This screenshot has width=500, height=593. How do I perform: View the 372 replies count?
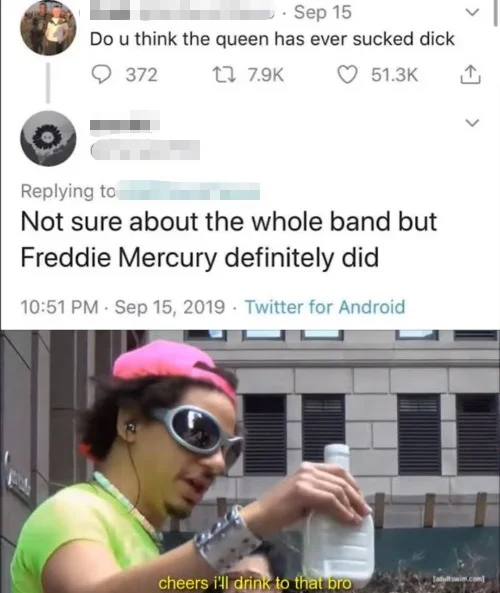click(141, 75)
